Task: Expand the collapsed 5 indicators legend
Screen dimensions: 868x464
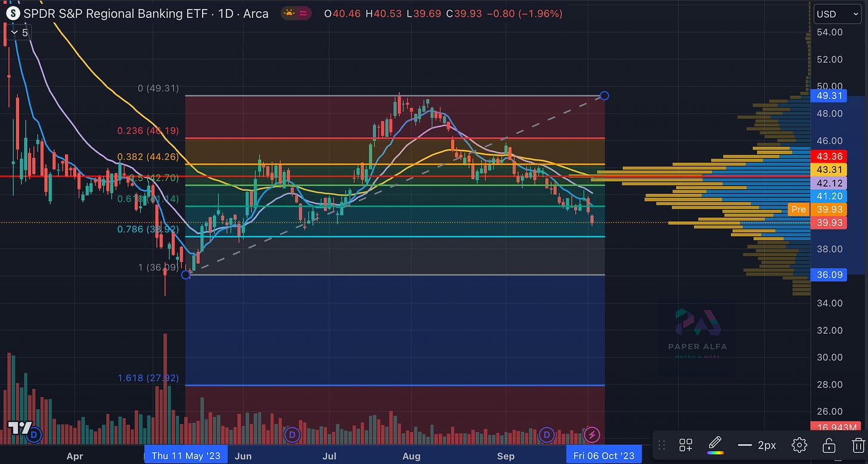Action: (18, 32)
